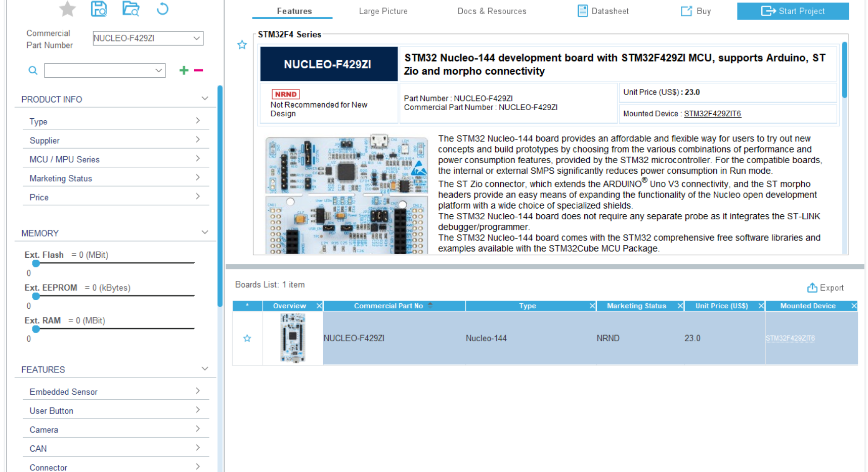Export the boards list
This screenshot has height=472, width=868.
pos(826,288)
